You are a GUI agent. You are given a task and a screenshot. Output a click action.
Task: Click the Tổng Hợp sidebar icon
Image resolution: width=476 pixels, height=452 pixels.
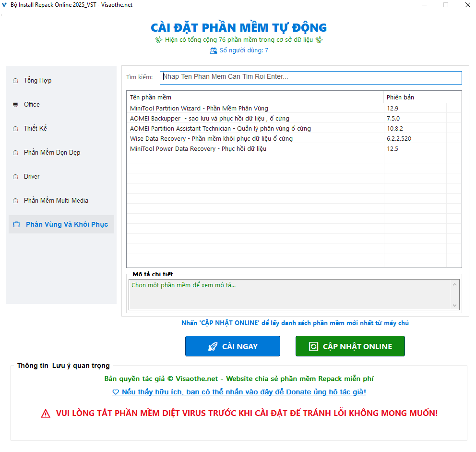click(x=15, y=81)
